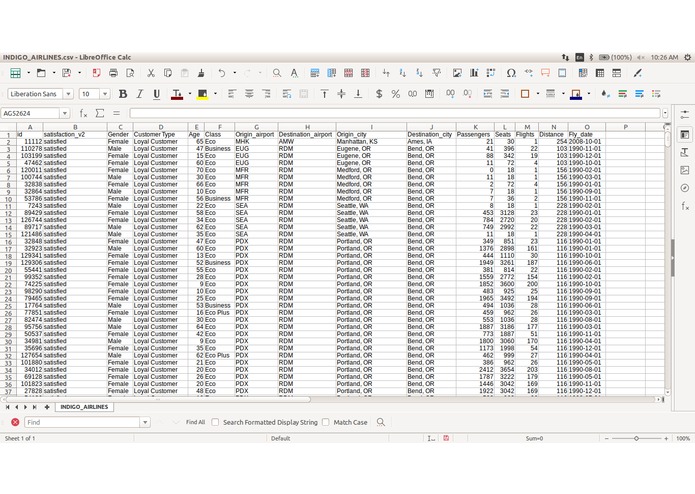This screenshot has height=494, width=695.
Task: Select column A header
Action: [30, 127]
